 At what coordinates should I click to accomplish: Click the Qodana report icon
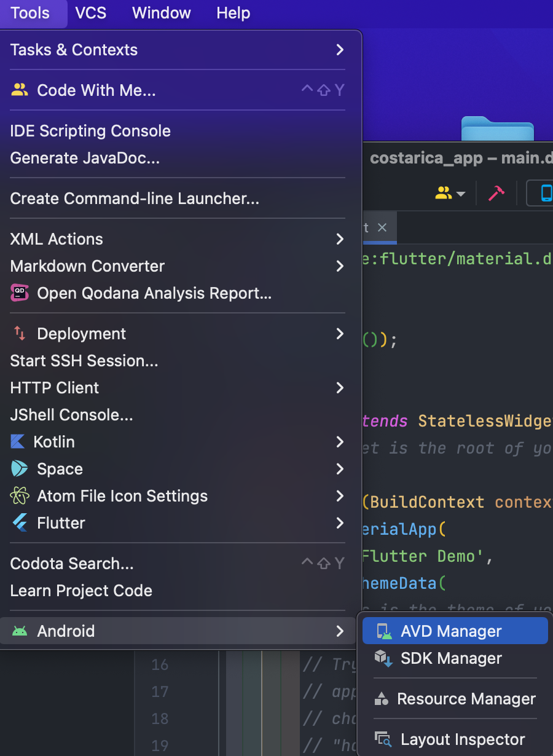[20, 293]
